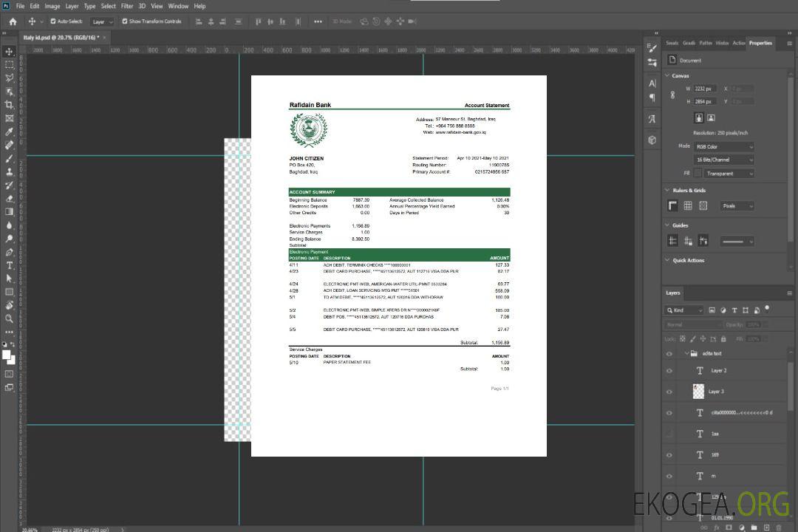Select the Gradient tool
The height and width of the screenshot is (532, 798).
tap(9, 211)
